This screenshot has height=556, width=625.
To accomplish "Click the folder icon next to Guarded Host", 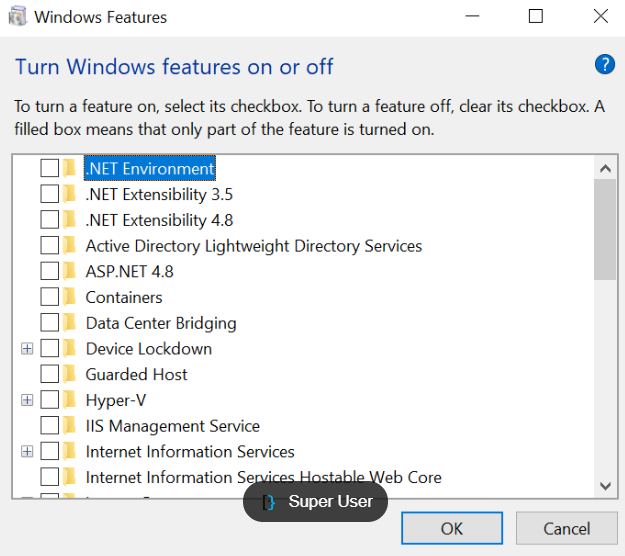I will (70, 374).
